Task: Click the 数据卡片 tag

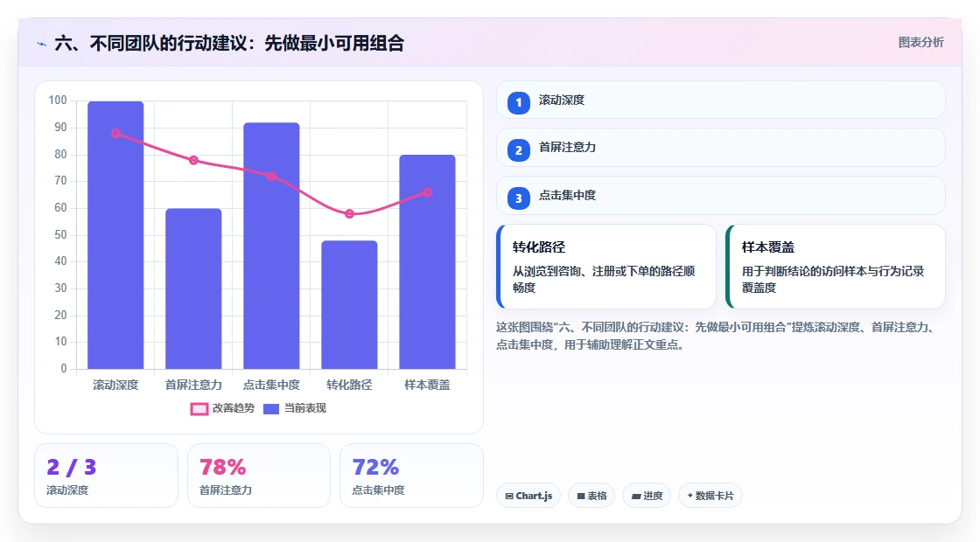Action: pos(710,496)
